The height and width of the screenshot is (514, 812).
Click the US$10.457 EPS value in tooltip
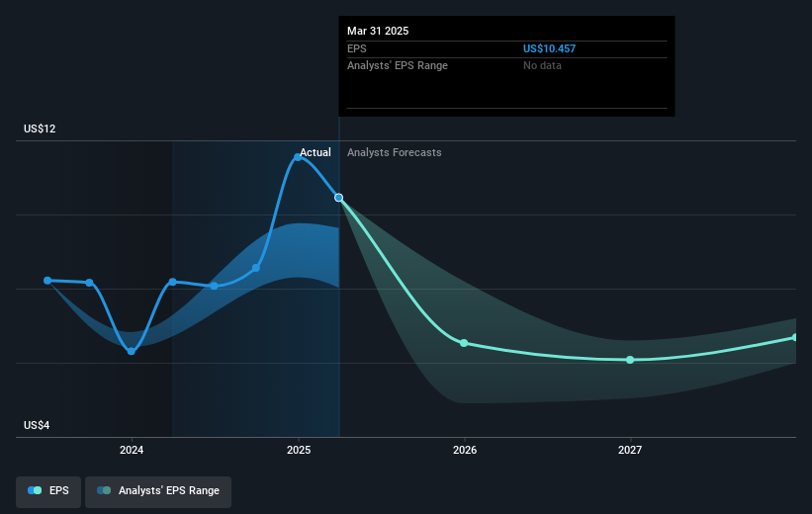(549, 48)
